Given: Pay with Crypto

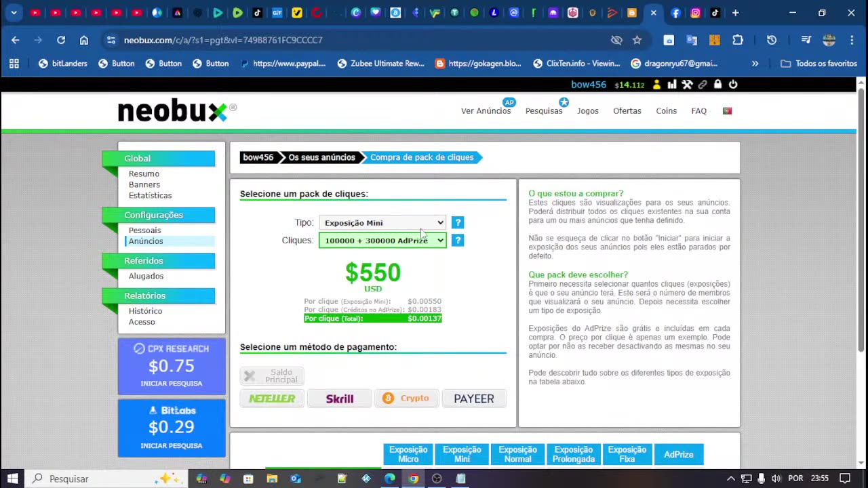Looking at the screenshot, I should 407,399.
